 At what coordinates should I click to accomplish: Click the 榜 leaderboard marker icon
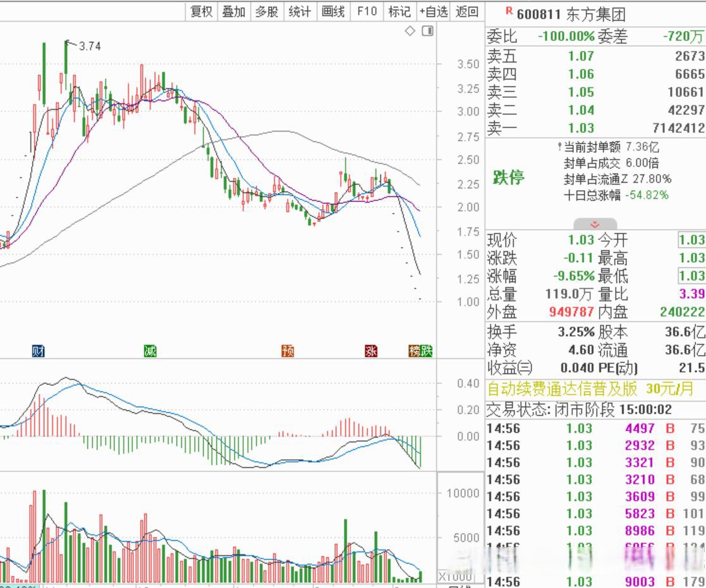click(415, 351)
